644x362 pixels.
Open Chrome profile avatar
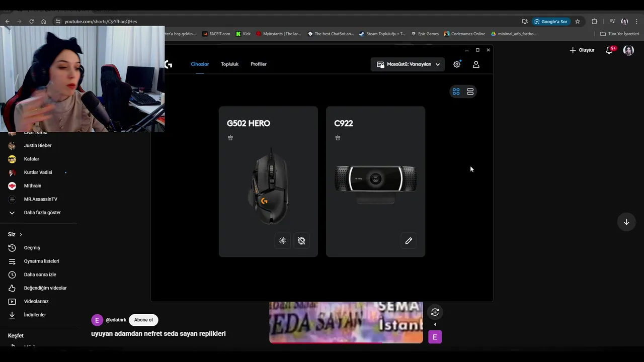(x=624, y=22)
